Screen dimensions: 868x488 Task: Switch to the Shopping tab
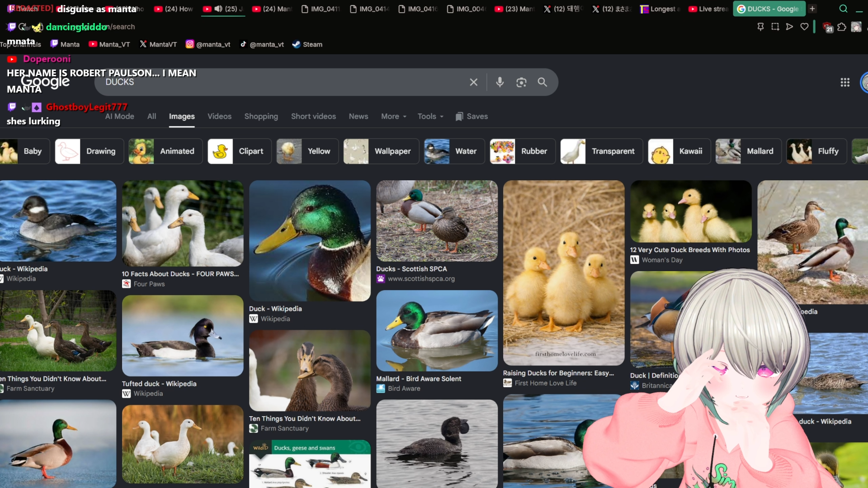click(261, 117)
